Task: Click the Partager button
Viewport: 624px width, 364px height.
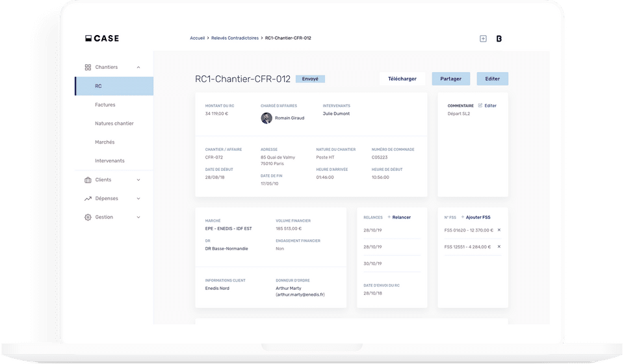Action: click(451, 79)
